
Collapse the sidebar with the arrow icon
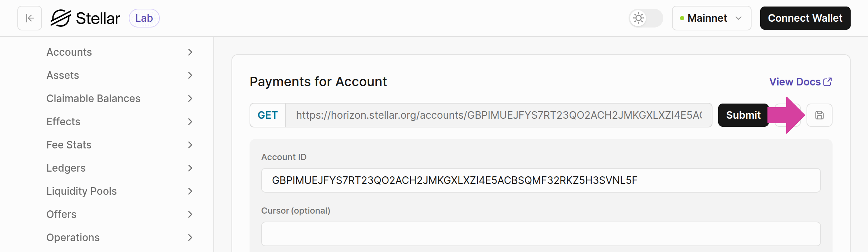(x=30, y=18)
